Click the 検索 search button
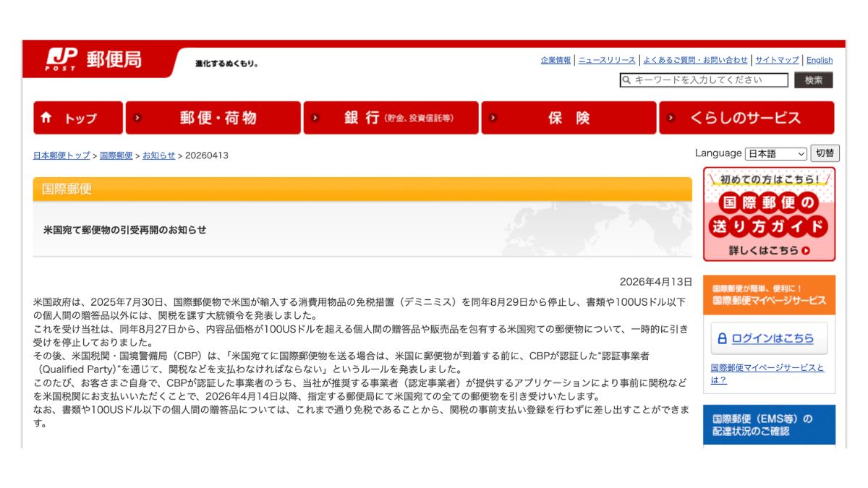The width and height of the screenshot is (868, 488). point(814,80)
